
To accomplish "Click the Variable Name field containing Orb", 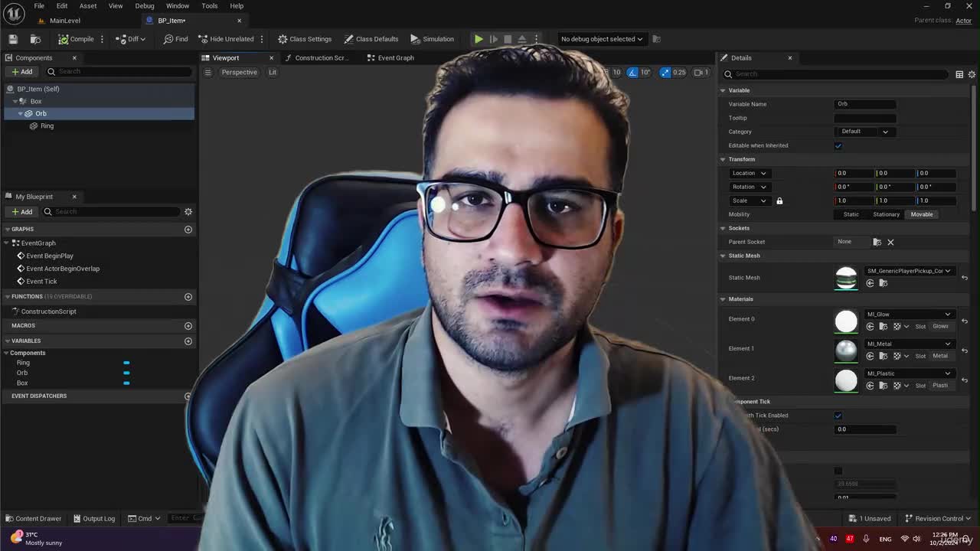I will [865, 104].
